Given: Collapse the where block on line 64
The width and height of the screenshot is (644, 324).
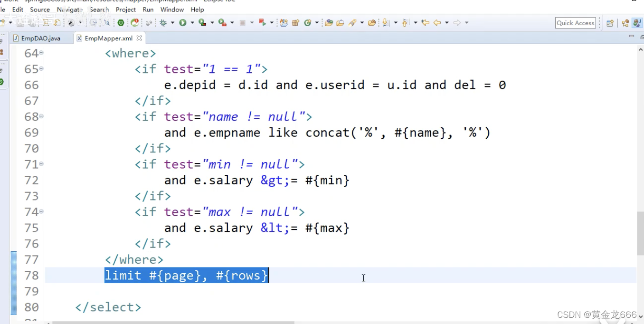Looking at the screenshot, I should pos(41,53).
